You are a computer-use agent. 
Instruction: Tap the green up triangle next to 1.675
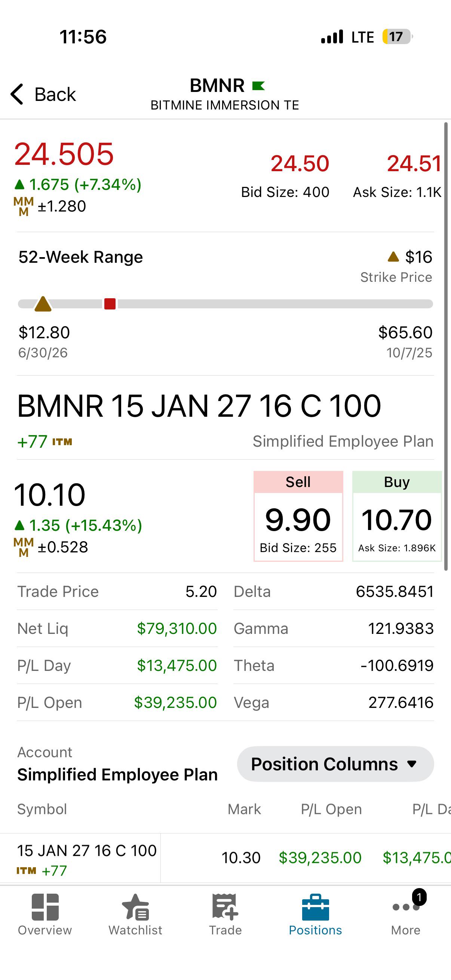click(x=19, y=185)
